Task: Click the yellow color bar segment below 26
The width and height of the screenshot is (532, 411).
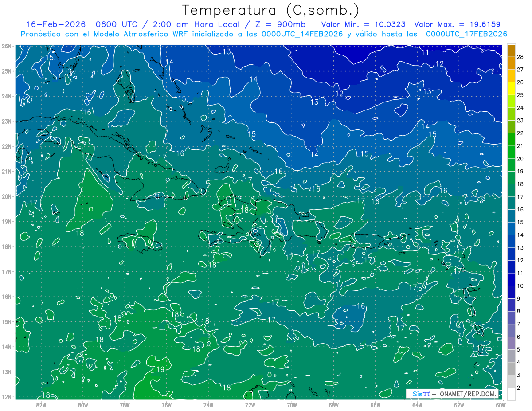Action: (x=511, y=88)
